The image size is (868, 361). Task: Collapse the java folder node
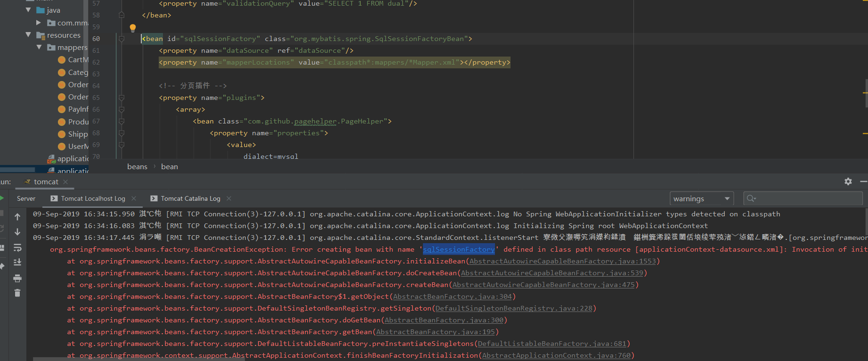(x=28, y=10)
